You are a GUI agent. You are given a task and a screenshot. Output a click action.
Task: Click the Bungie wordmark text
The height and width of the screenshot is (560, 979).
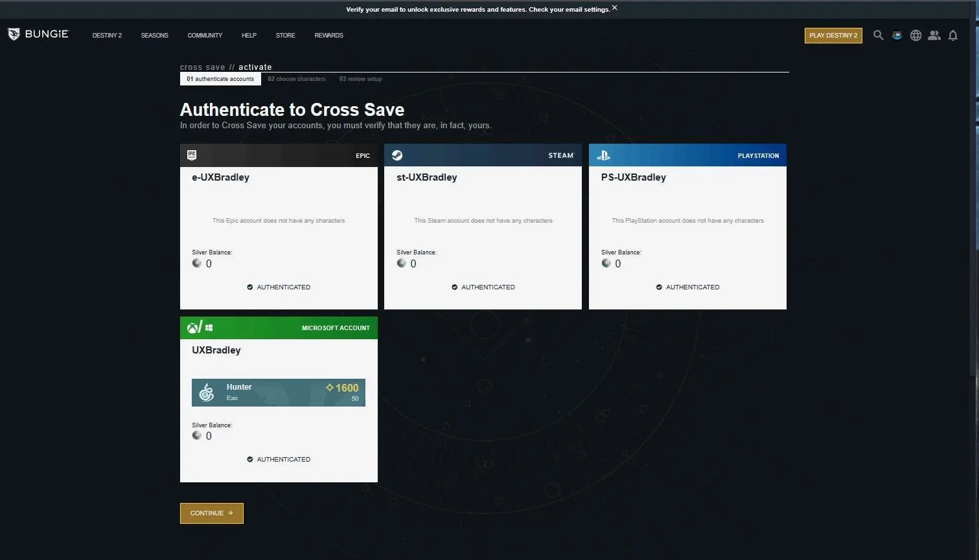pos(47,34)
